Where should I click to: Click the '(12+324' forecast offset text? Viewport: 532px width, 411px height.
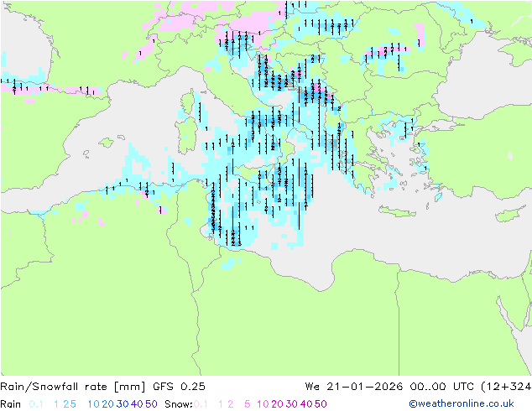coord(506,387)
